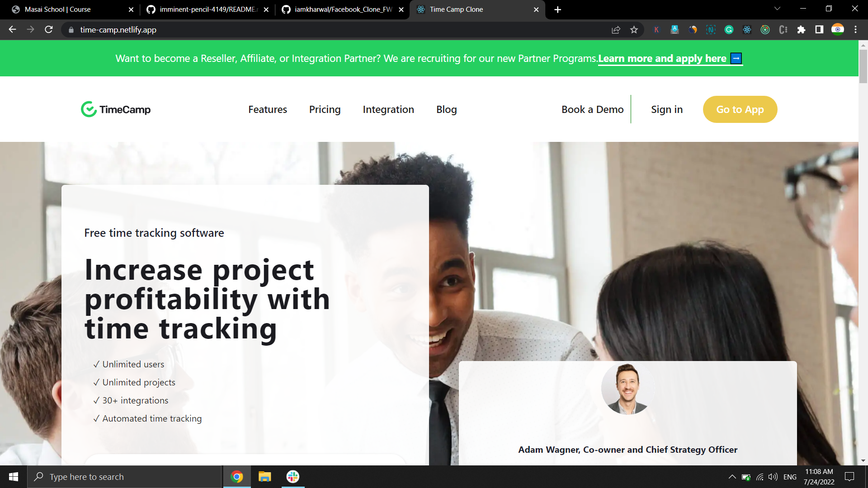Click the TimeCamp logo
Viewport: 868px width, 488px height.
pyautogui.click(x=116, y=109)
